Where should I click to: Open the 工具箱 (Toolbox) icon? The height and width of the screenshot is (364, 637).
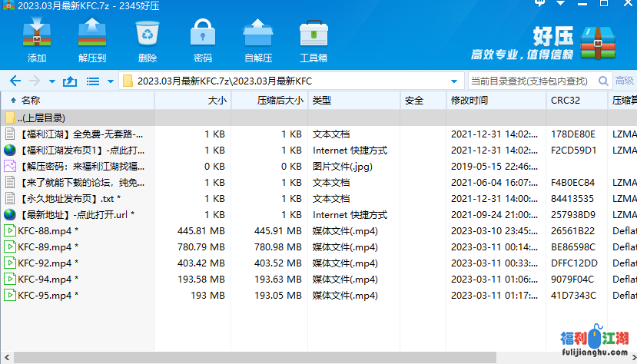[314, 41]
